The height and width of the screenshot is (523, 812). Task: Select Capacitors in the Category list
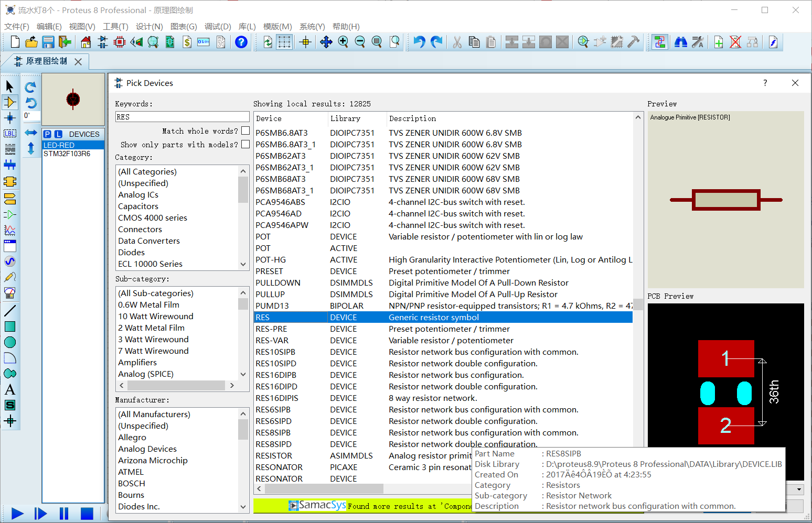(138, 206)
